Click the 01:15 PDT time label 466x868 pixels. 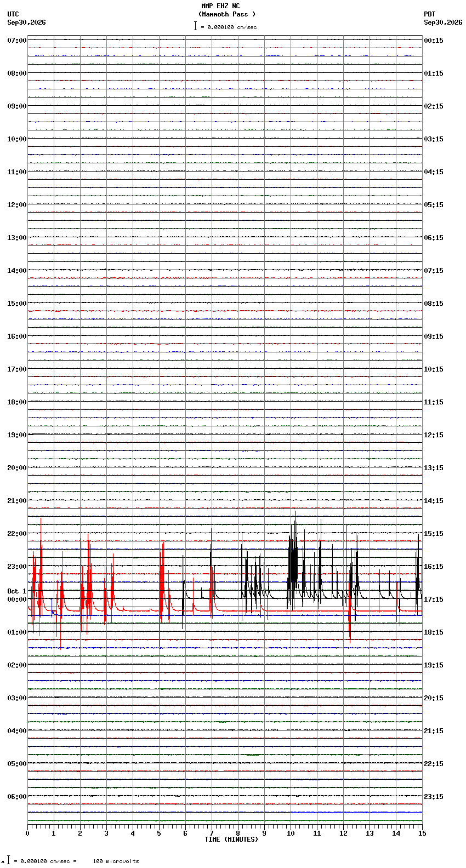[434, 73]
